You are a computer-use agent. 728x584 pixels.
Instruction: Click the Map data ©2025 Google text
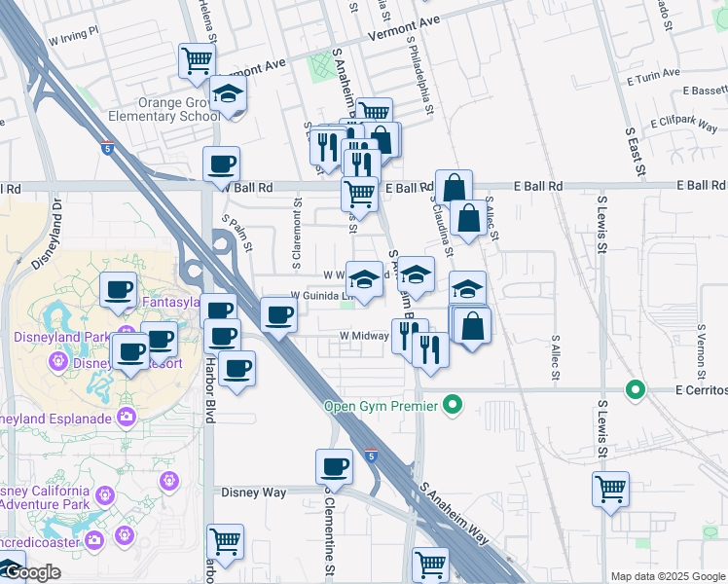pyautogui.click(x=669, y=577)
